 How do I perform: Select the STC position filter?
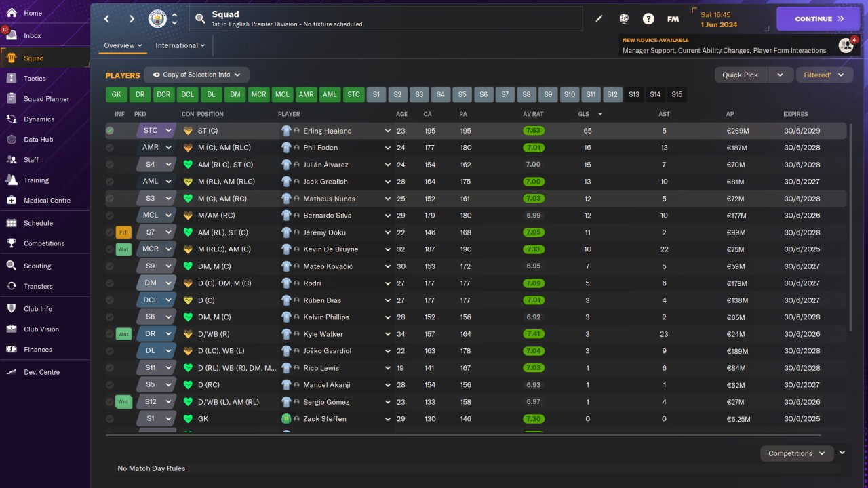[x=353, y=94]
